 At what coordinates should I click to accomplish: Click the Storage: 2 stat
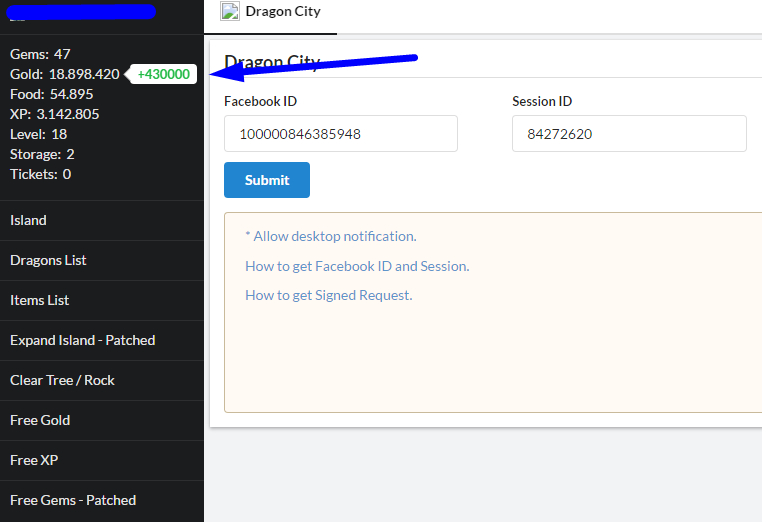coord(42,154)
